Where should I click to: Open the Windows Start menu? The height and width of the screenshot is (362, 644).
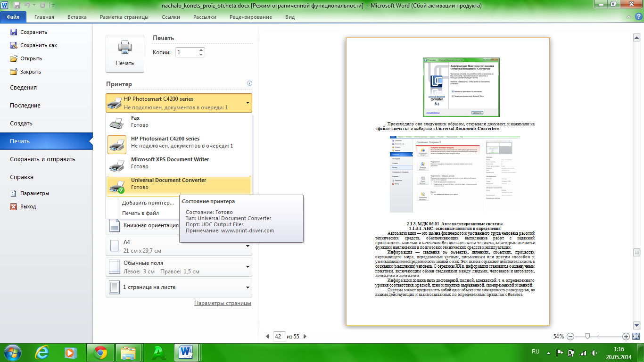pyautogui.click(x=13, y=352)
